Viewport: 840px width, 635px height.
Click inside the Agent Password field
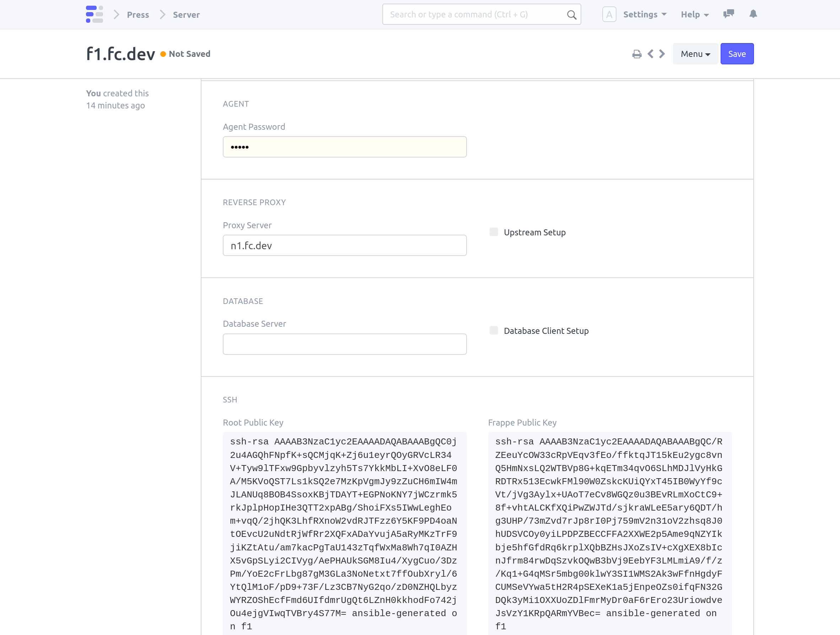(x=344, y=147)
